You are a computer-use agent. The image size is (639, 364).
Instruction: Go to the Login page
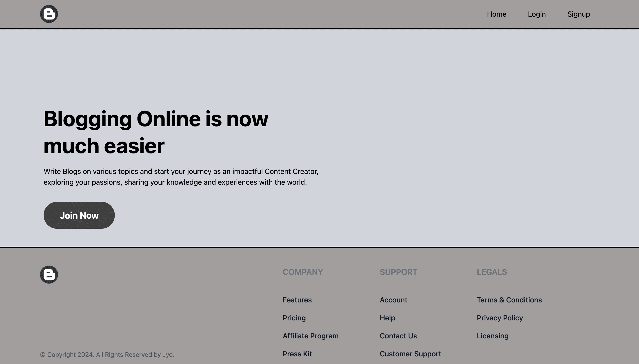(x=537, y=14)
